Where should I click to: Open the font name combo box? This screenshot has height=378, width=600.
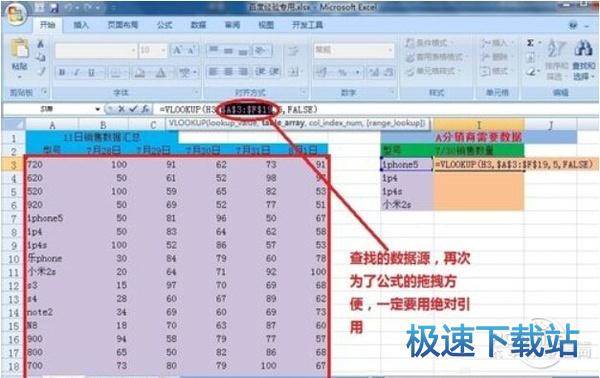96,50
